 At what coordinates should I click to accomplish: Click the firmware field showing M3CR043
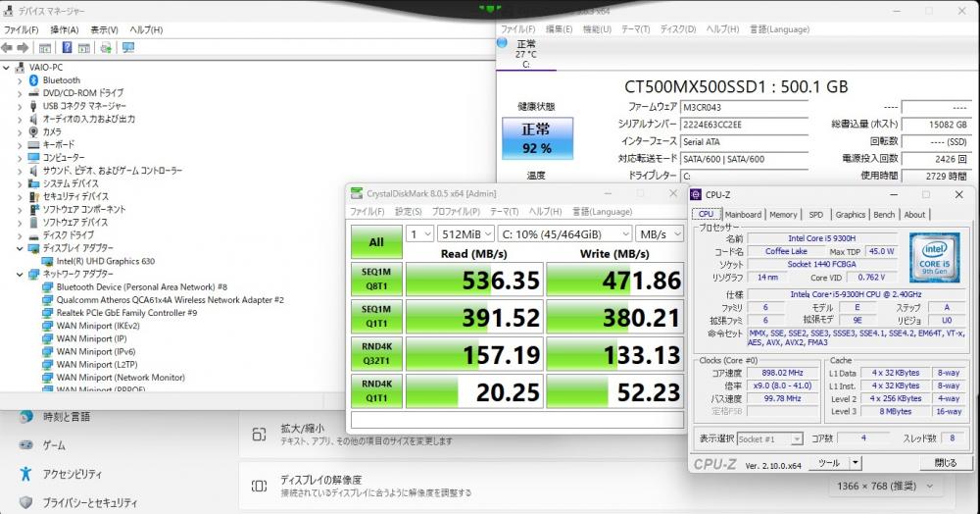744,107
